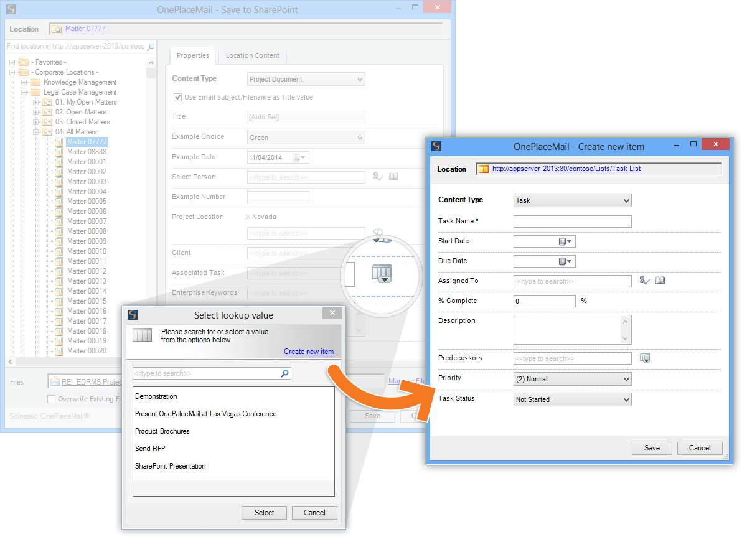Switch to the Properties tab
Viewport: 747px width, 560px height.
pyautogui.click(x=193, y=55)
